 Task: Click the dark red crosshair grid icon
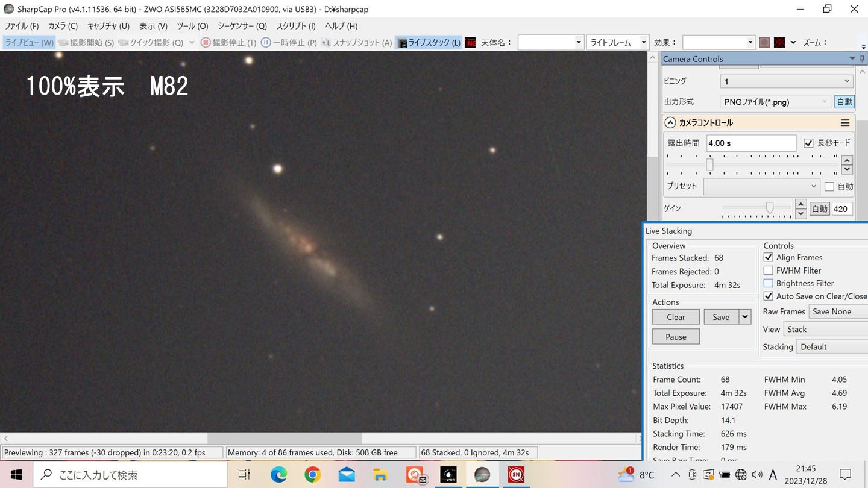(779, 43)
